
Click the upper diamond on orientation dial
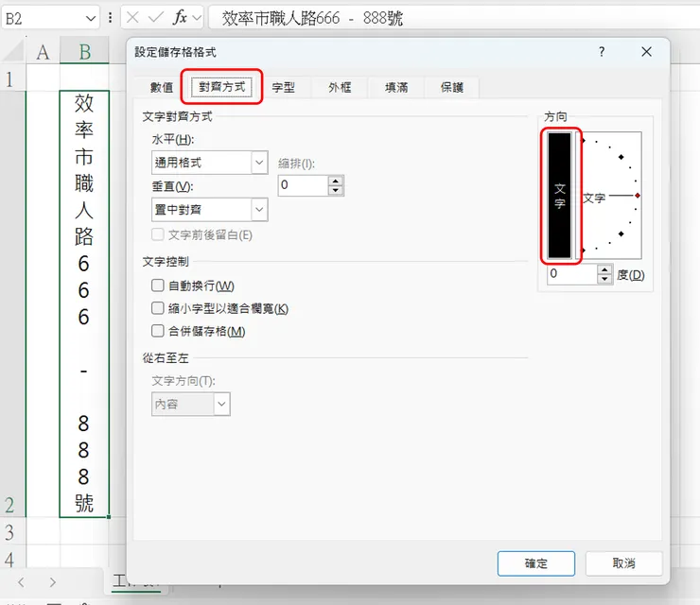coord(621,157)
